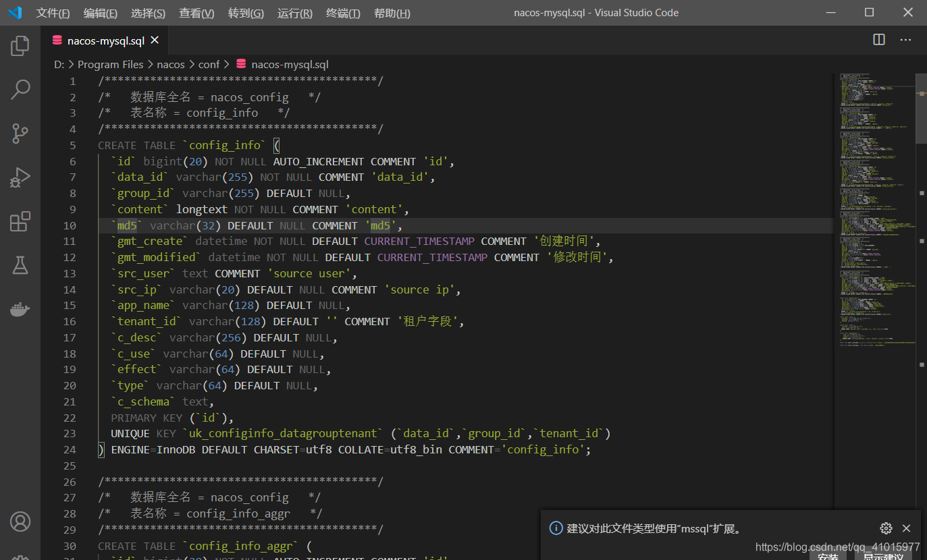Click 'source user' string on line 13
927x560 pixels.
[x=309, y=273]
